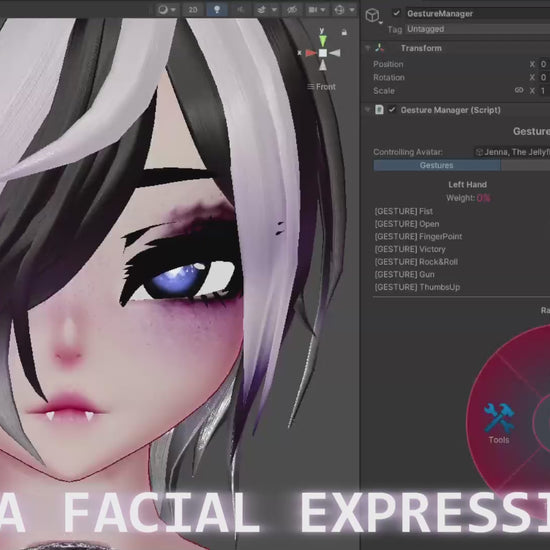Click the scene camera settings icon
Screen dimensions: 550x550
313,9
